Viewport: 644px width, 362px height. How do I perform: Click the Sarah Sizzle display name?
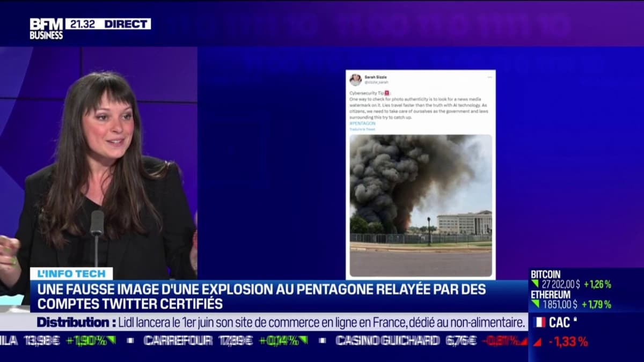375,77
